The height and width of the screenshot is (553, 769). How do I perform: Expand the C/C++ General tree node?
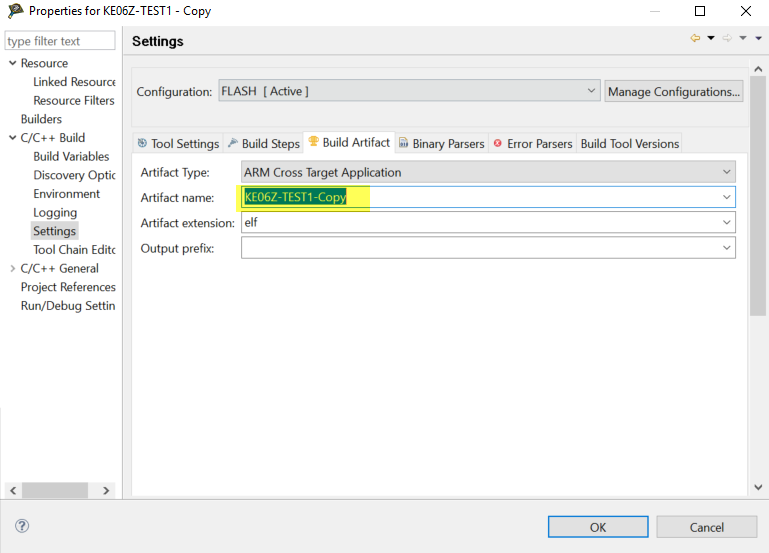pyautogui.click(x=12, y=268)
